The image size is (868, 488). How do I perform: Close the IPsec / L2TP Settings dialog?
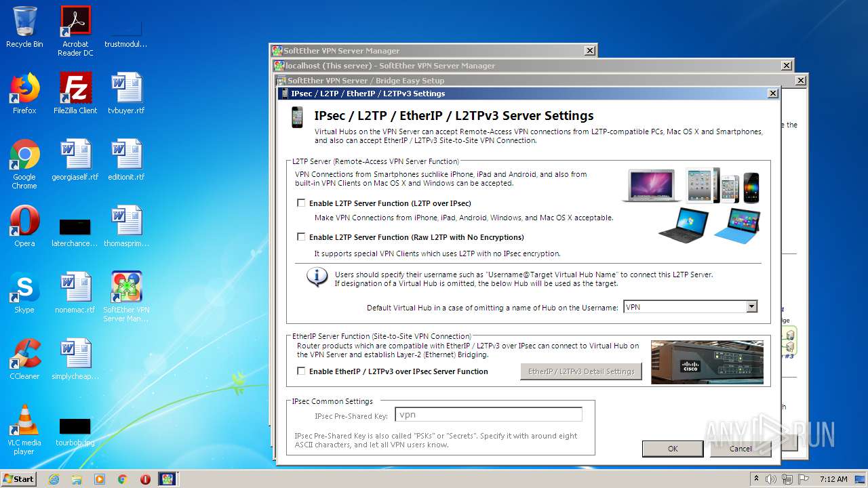(x=772, y=94)
